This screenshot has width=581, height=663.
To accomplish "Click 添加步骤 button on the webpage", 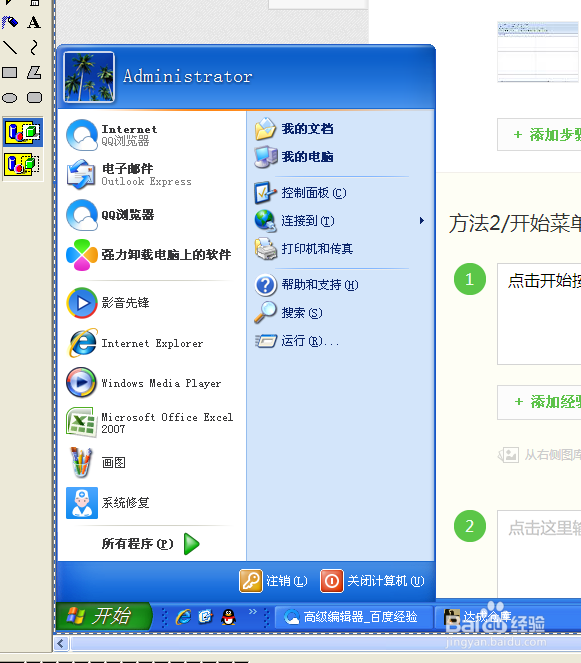I will tap(540, 135).
